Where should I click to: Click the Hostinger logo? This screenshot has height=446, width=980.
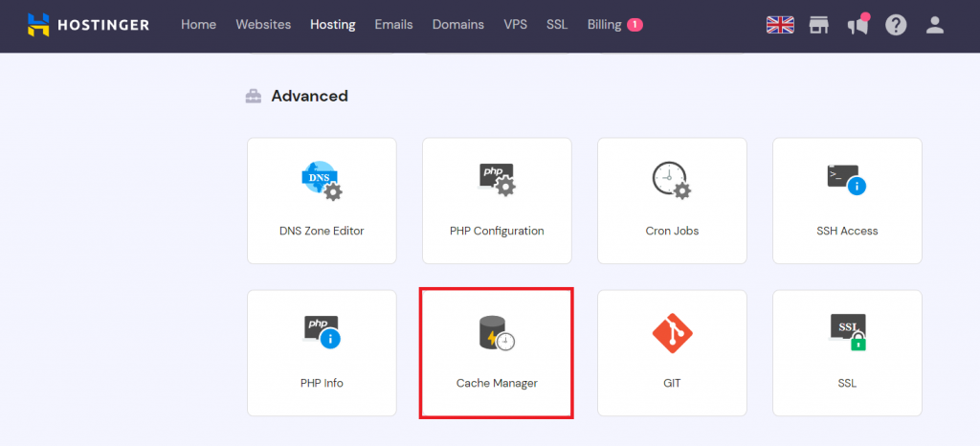(x=88, y=25)
